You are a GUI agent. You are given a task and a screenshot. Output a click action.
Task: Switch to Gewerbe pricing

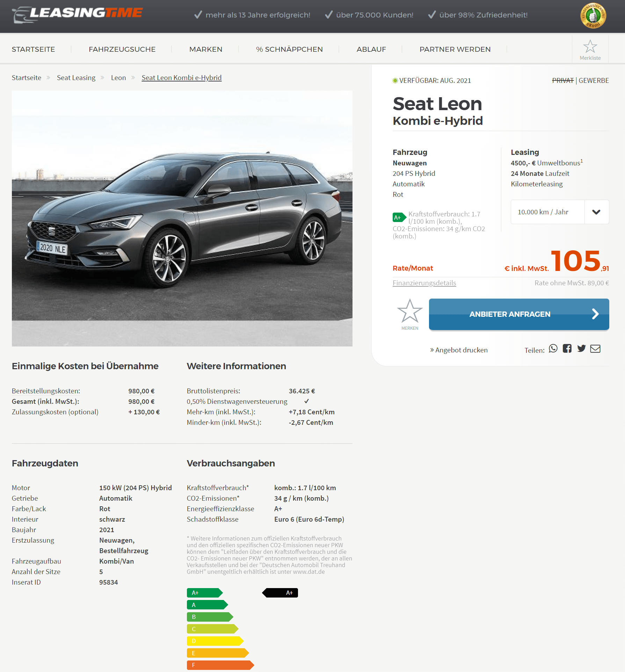pyautogui.click(x=594, y=80)
